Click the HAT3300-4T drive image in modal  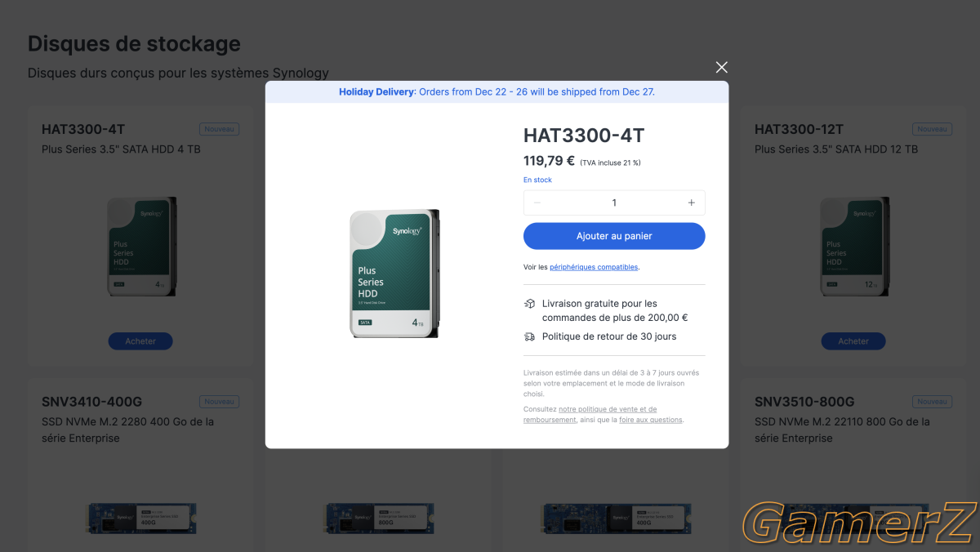(x=395, y=273)
